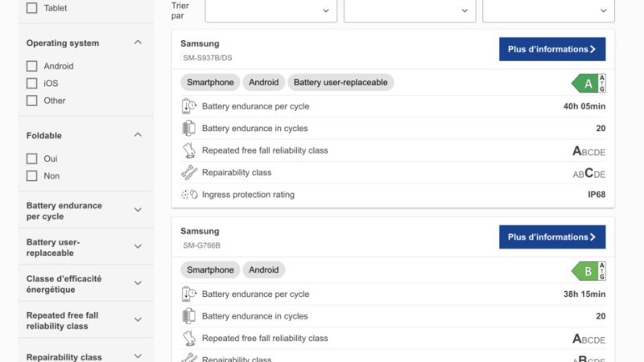
Task: Click free fall class ABCDE scale for SM-S937B/DS
Action: pyautogui.click(x=589, y=151)
